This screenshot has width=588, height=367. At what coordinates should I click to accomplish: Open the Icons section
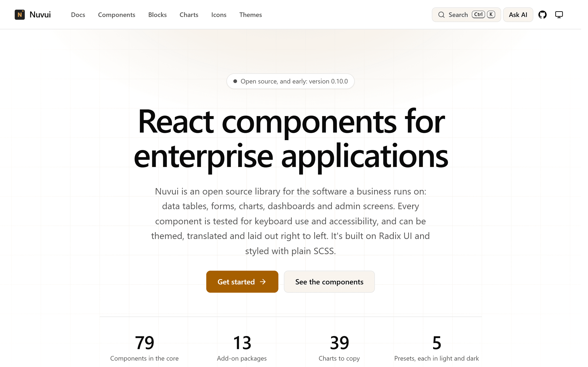219,15
